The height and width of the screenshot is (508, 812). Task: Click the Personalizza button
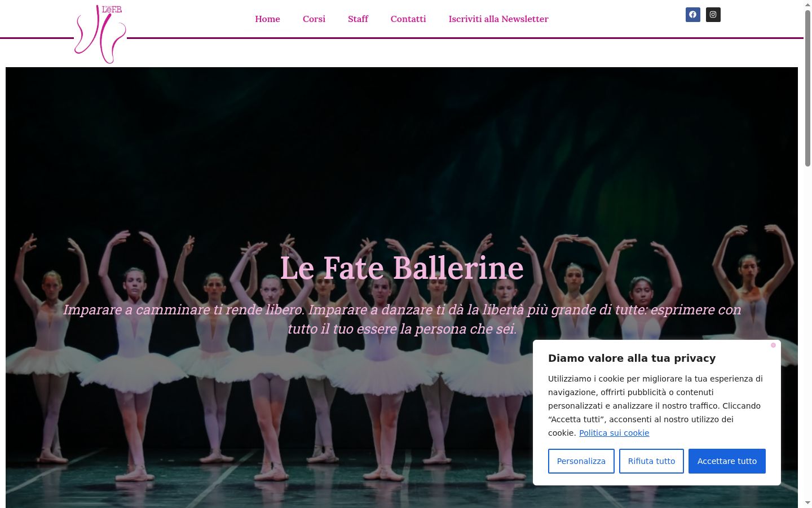[x=581, y=461]
